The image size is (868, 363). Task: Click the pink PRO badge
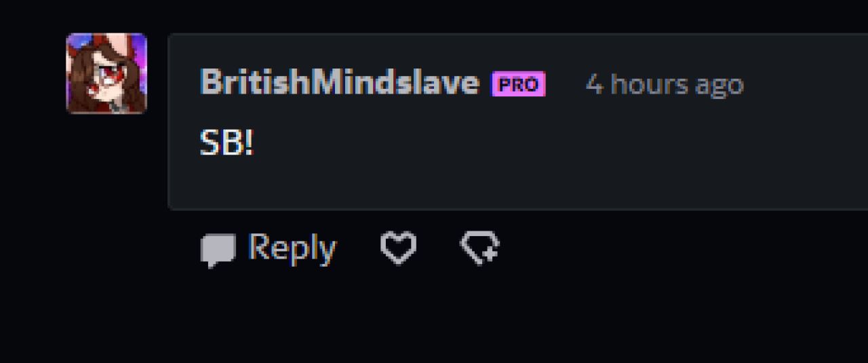pos(518,84)
